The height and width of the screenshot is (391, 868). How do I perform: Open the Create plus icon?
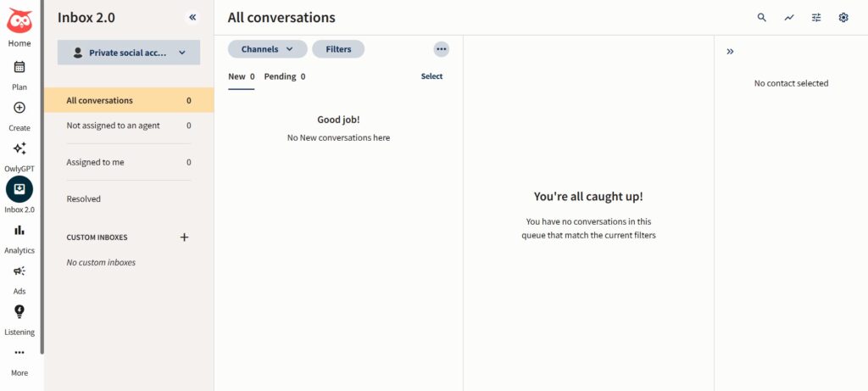(19, 108)
